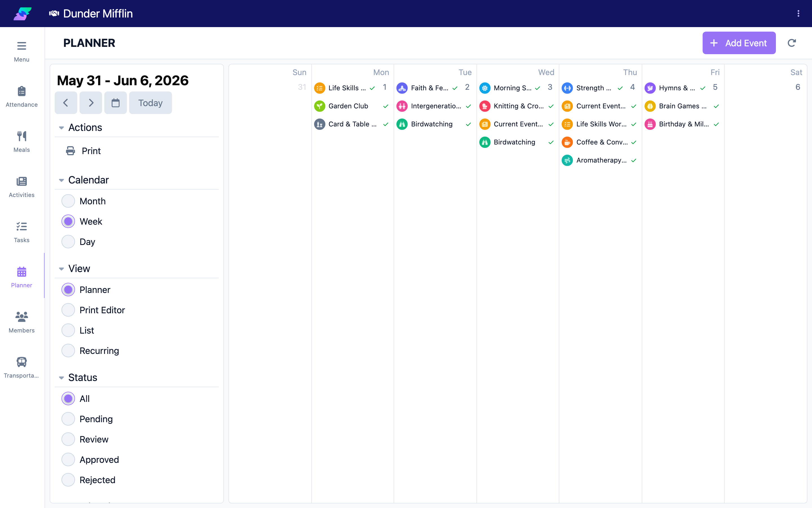Open the Meals section
The width and height of the screenshot is (812, 508).
tap(21, 142)
